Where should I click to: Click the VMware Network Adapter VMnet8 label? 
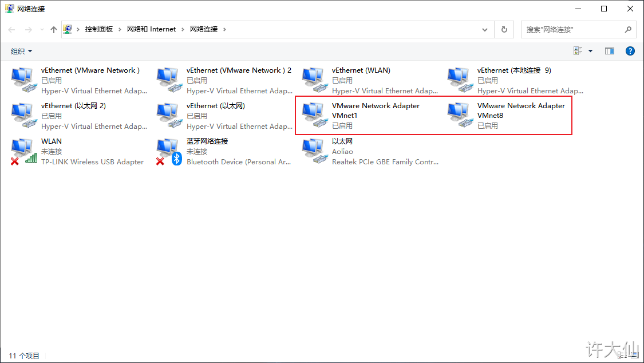tap(521, 111)
